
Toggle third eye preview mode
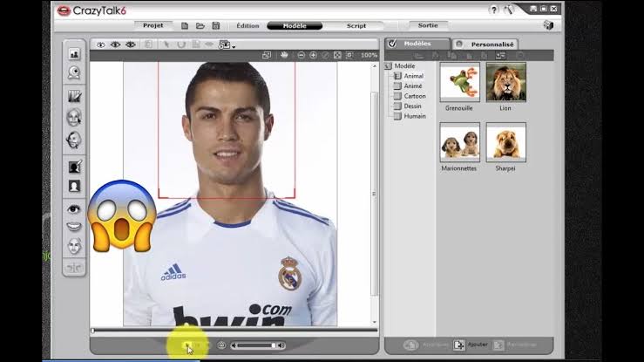(x=131, y=44)
